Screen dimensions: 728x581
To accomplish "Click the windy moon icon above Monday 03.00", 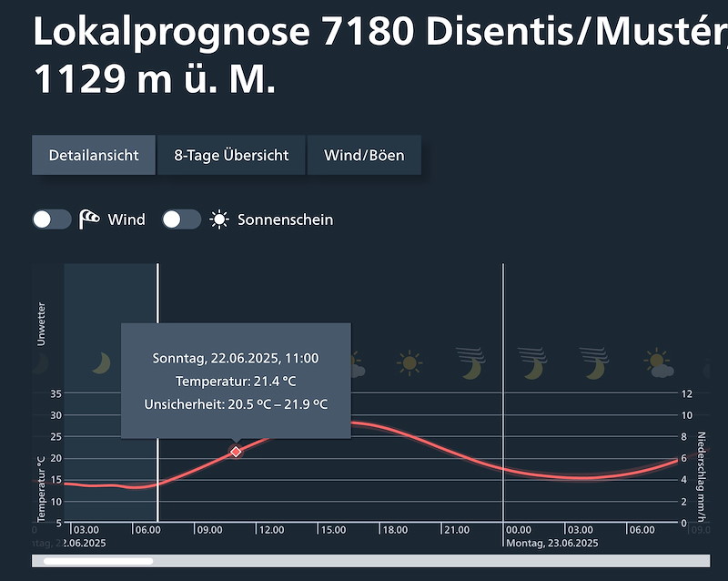I will point(594,363).
